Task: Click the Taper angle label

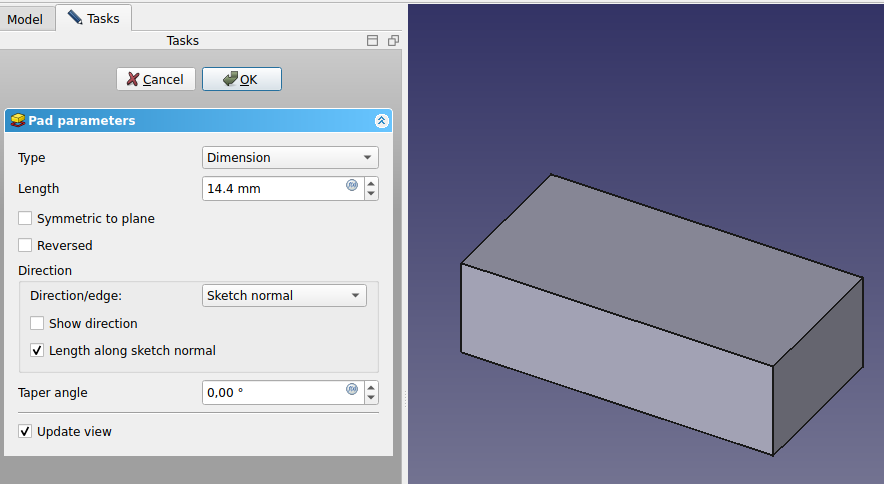Action: (52, 393)
